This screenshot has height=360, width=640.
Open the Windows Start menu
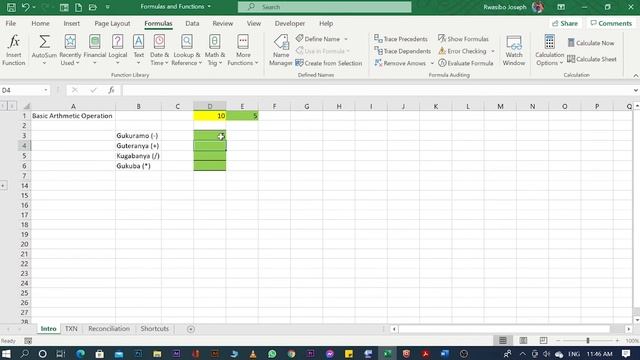pos(6,353)
